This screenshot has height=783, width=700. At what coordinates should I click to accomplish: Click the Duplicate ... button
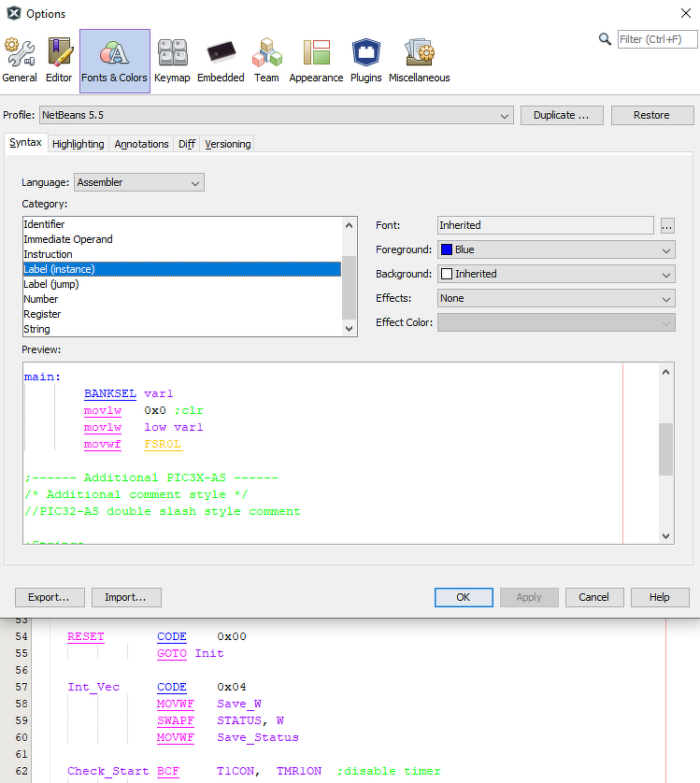point(562,115)
